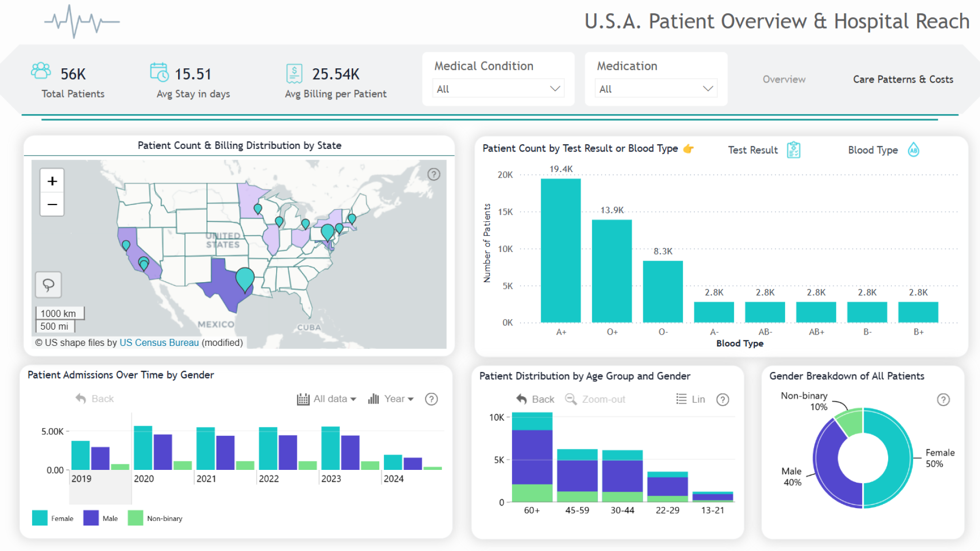
Task: Open the map help question mark icon
Action: [434, 174]
